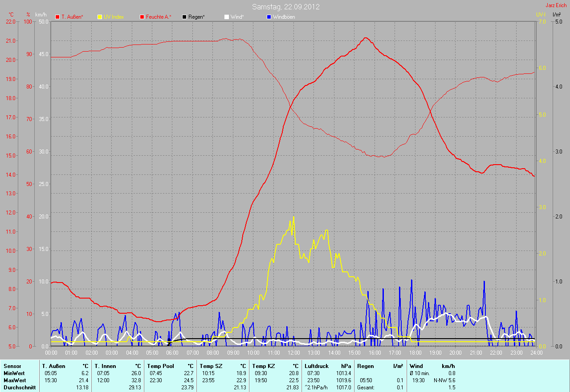The width and height of the screenshot is (570, 392).
Task: Click the red T. Außen legend swatch
Action: (57, 17)
